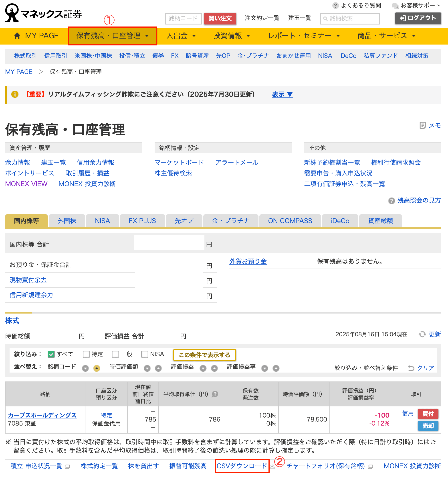Screen dimensions: 448x477
Task: Switch to the NISA balance tab
Action: coord(102,221)
